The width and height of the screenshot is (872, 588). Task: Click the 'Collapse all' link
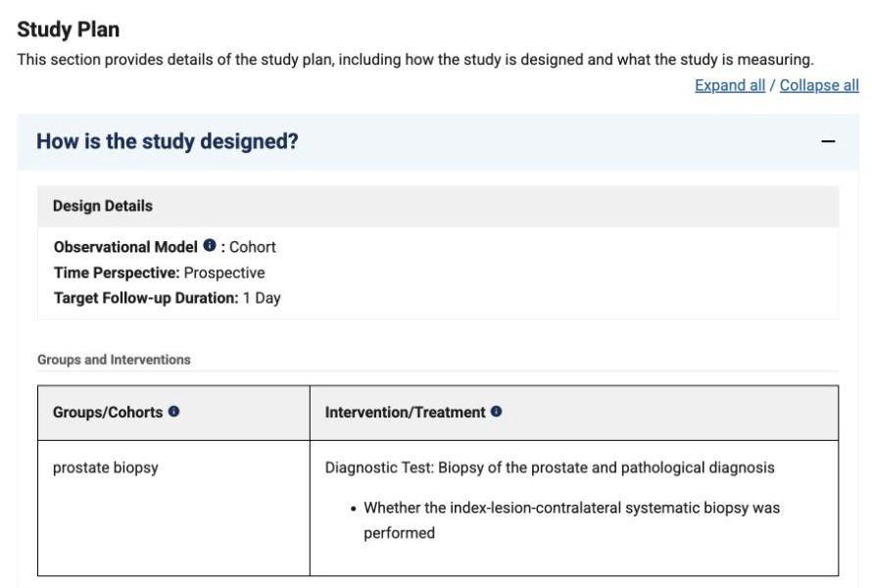[819, 85]
